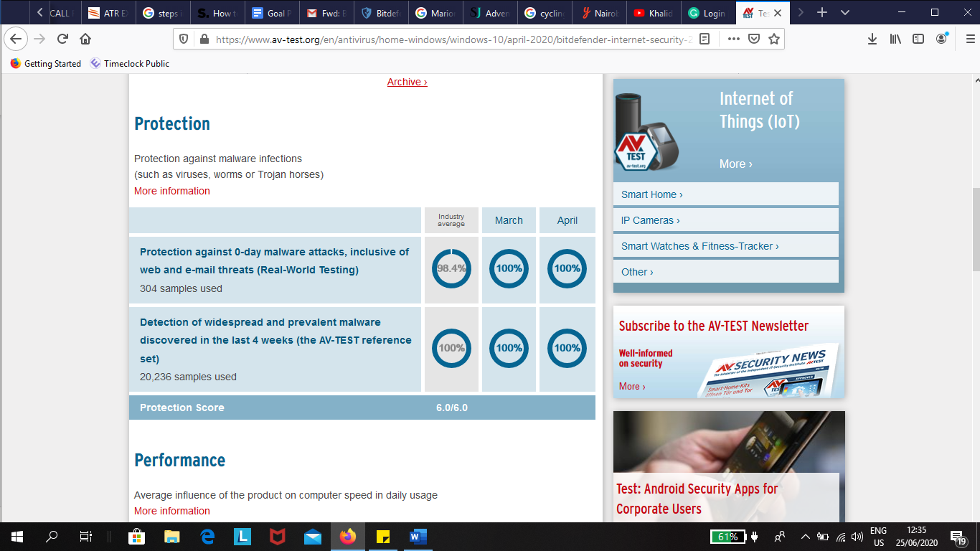Open page actions three-dot menu
Image resolution: width=980 pixels, height=551 pixels.
pos(733,39)
